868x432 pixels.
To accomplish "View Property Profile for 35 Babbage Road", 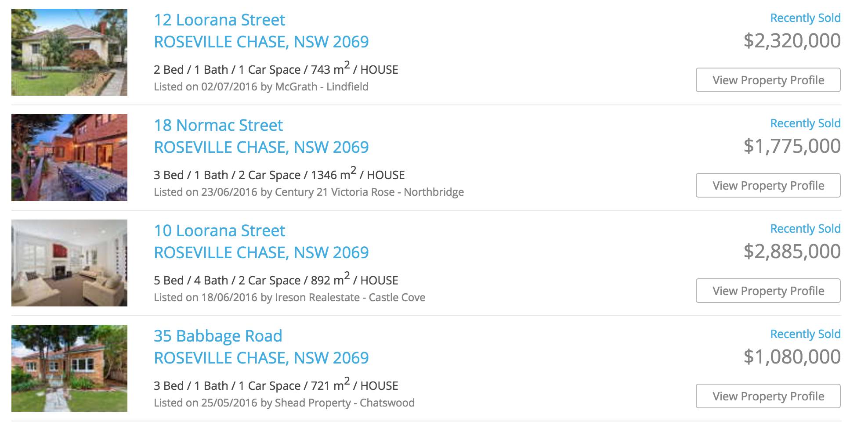I will point(768,396).
